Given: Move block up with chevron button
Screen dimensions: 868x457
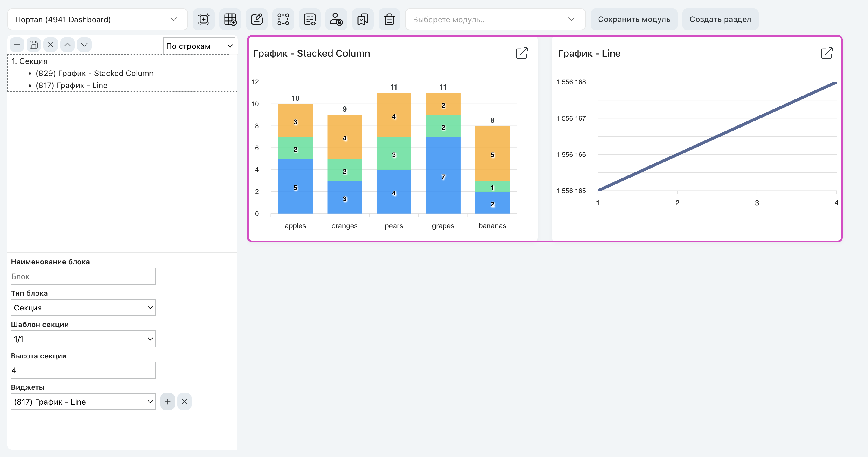Looking at the screenshot, I should coord(68,45).
